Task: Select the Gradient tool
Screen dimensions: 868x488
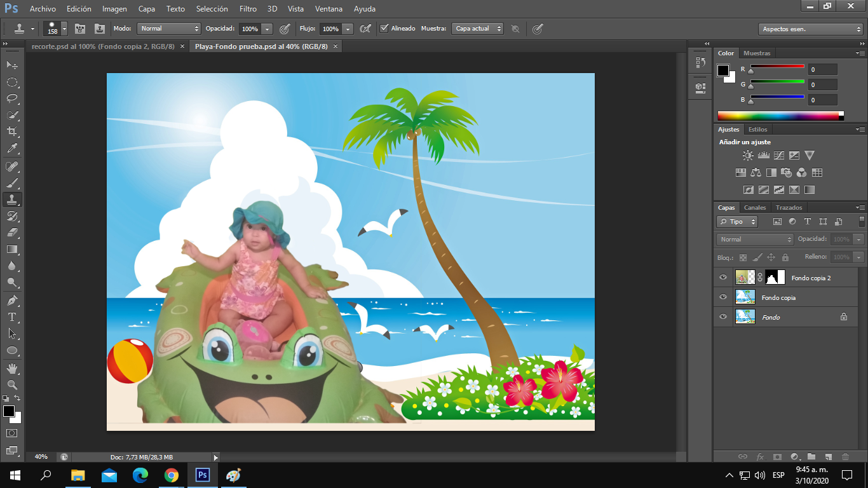Action: coord(12,249)
